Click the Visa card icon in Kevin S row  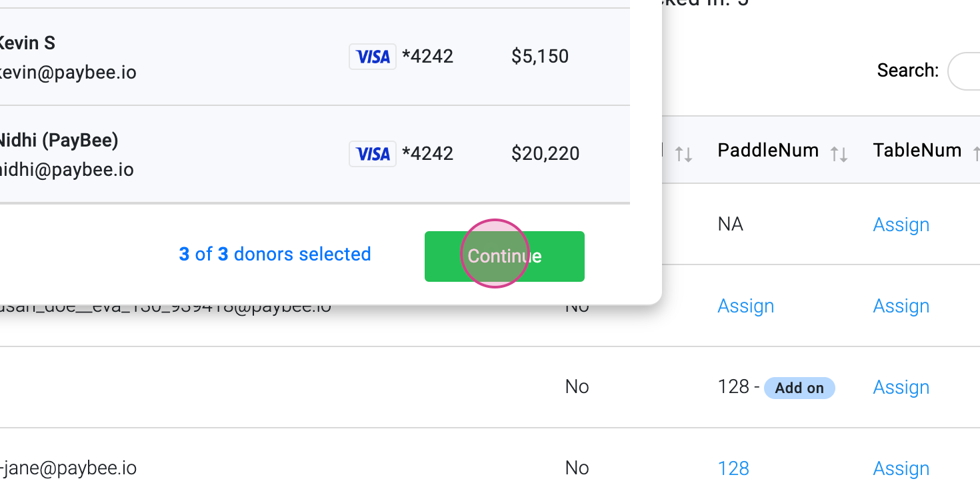[373, 57]
